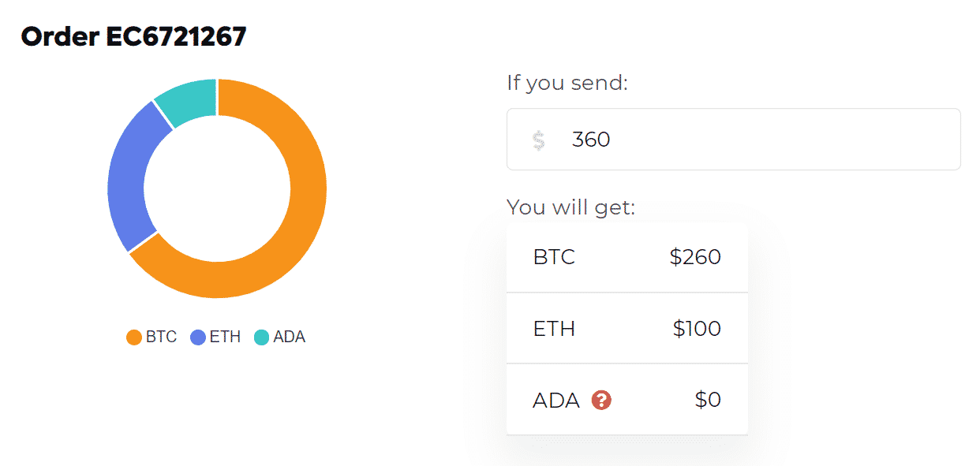Click the orange BTC legend dot
This screenshot has height=466, width=980.
tap(134, 337)
